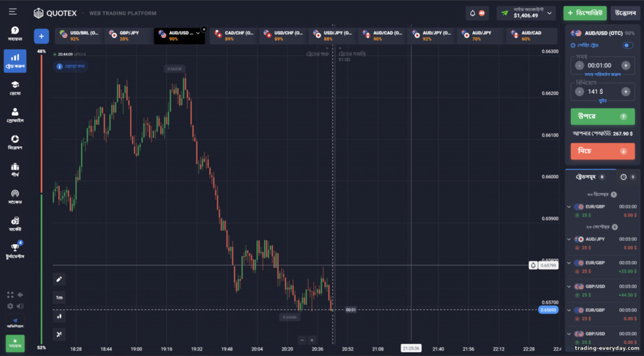Open trade history clock icon

[x=623, y=177]
